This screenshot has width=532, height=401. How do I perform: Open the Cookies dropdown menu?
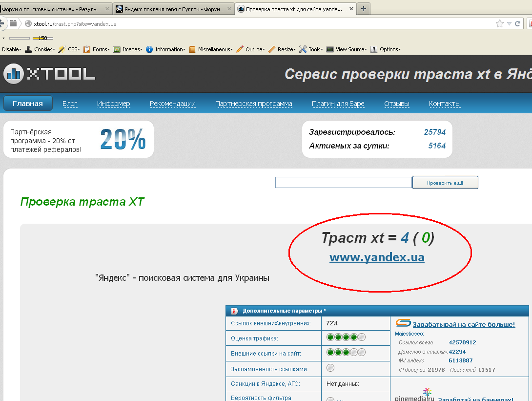(x=40, y=49)
